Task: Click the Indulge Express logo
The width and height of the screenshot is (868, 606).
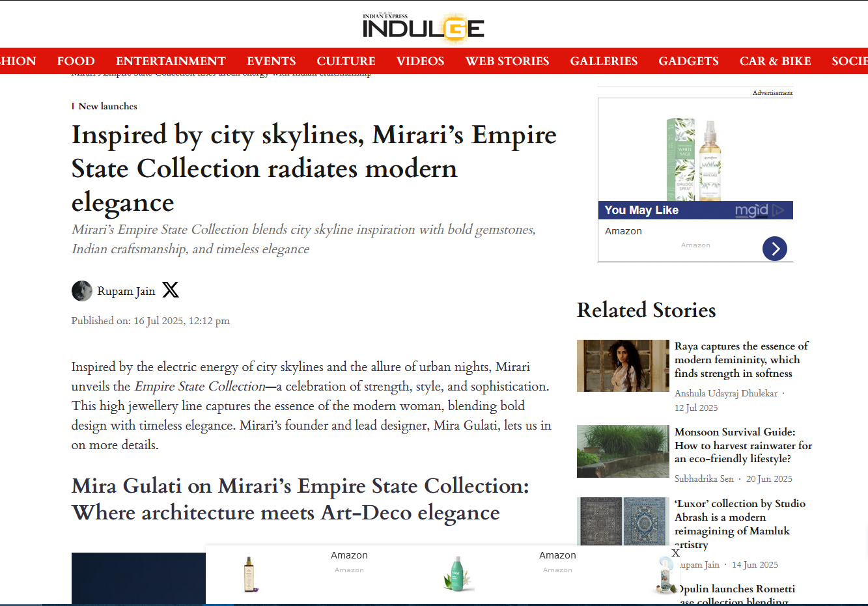Action: tap(423, 28)
